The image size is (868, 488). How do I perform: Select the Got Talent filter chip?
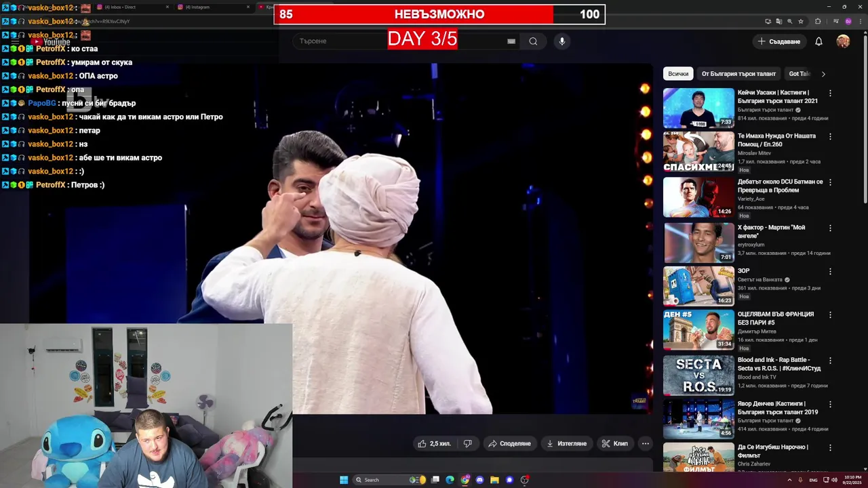[799, 74]
